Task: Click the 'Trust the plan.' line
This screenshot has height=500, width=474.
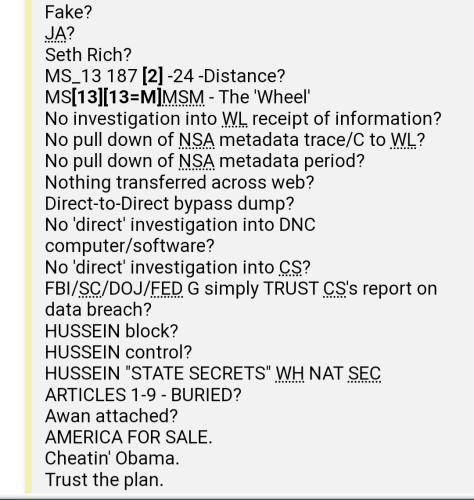Action: point(104,480)
